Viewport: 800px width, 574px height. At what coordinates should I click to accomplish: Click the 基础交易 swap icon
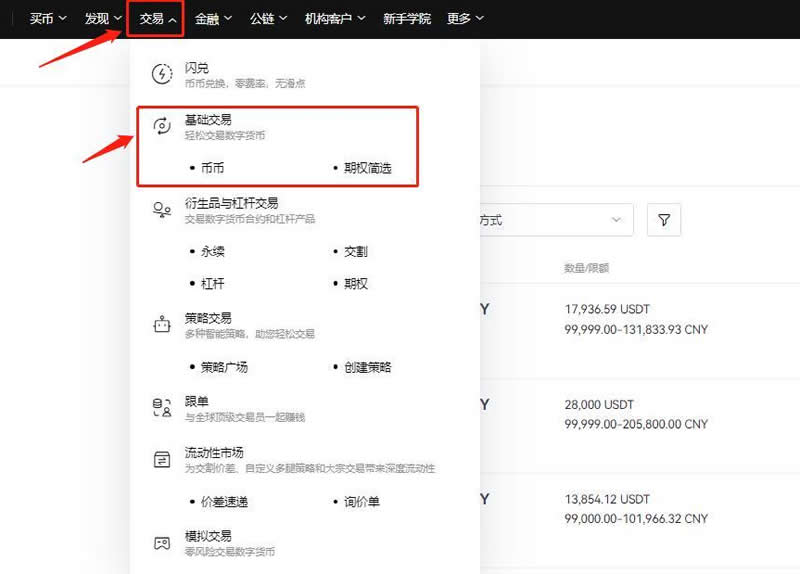161,126
